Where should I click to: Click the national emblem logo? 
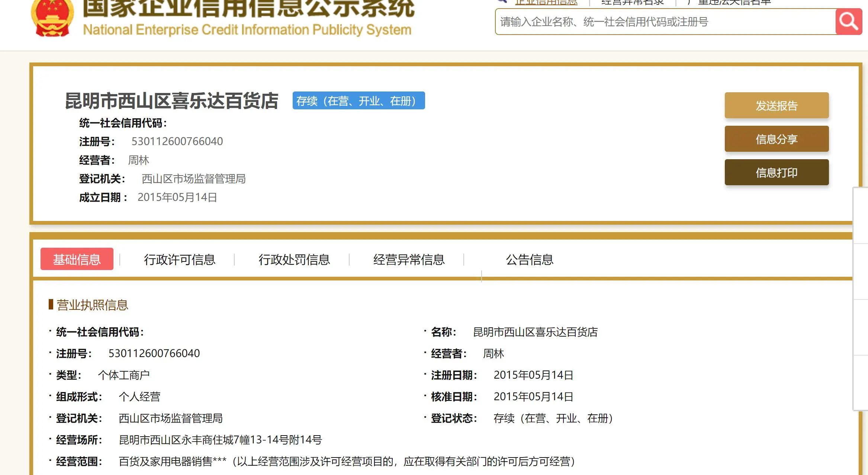coord(52,18)
